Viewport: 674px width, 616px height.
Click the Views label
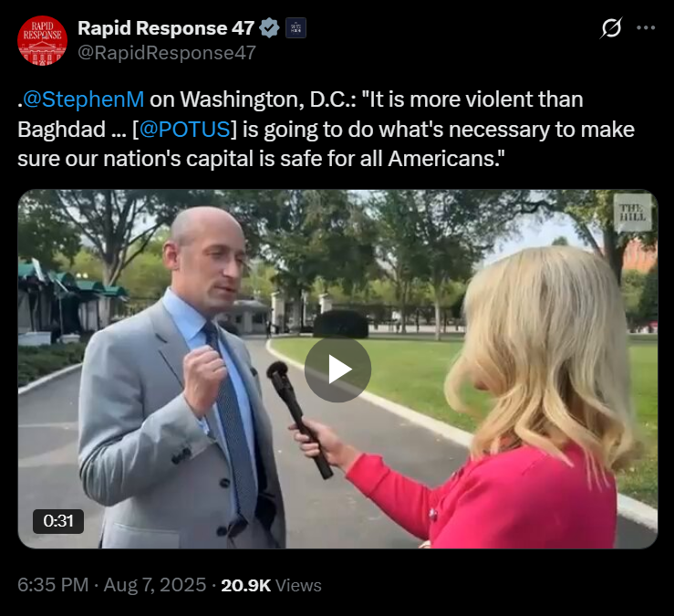298,586
